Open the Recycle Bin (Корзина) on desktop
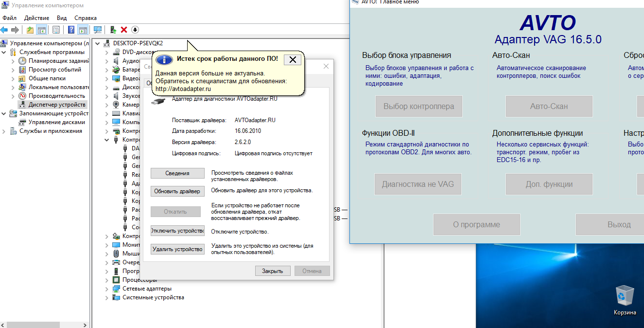The width and height of the screenshot is (644, 328). click(624, 296)
